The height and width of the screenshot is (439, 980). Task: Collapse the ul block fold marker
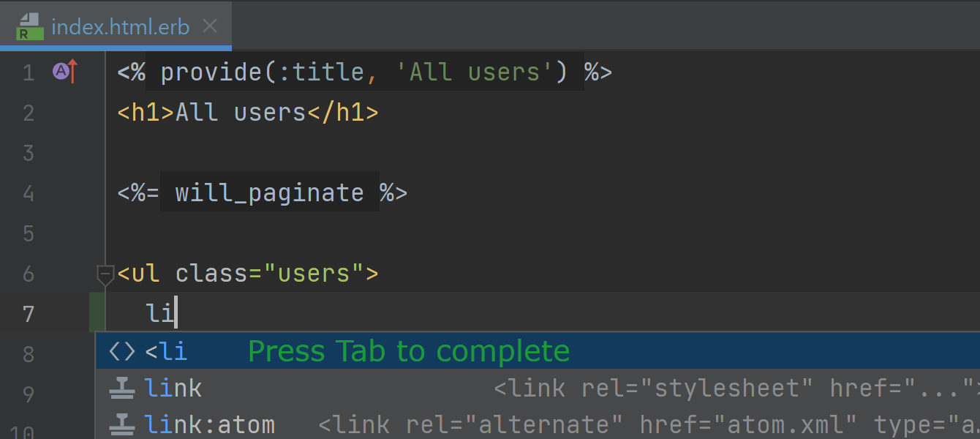click(105, 274)
